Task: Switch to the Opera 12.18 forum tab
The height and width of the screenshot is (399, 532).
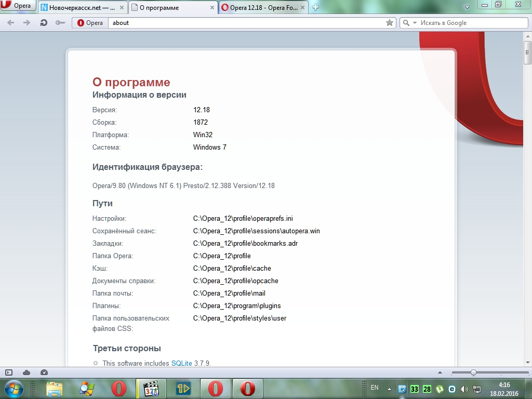Action: (x=263, y=7)
